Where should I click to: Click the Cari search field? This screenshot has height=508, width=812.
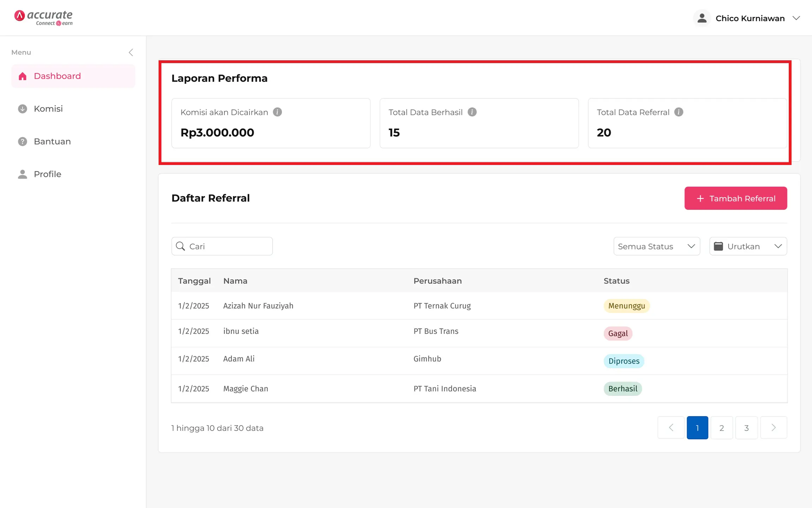coord(222,246)
